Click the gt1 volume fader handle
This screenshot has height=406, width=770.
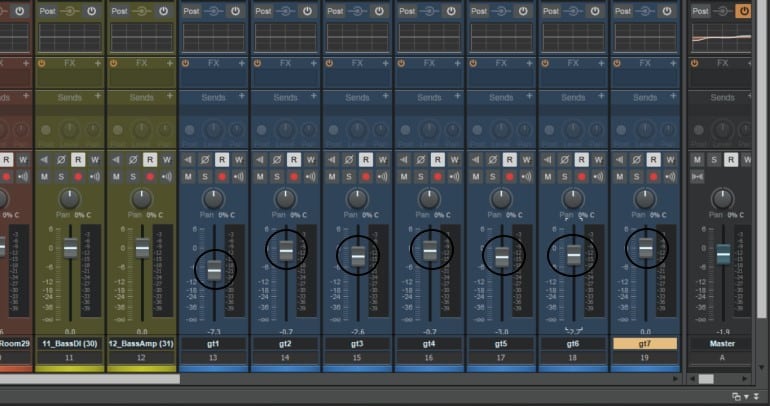click(x=214, y=269)
